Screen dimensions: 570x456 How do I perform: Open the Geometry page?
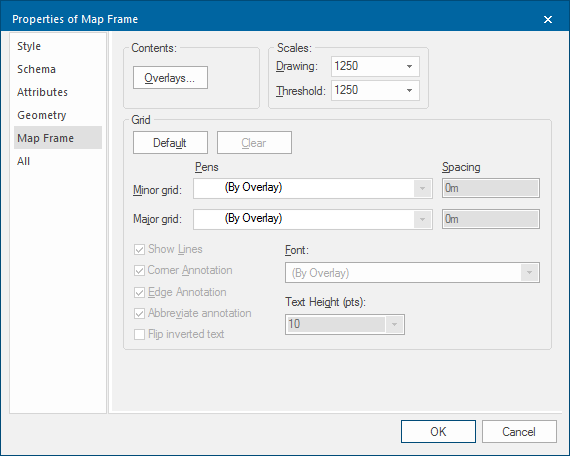pos(57,115)
